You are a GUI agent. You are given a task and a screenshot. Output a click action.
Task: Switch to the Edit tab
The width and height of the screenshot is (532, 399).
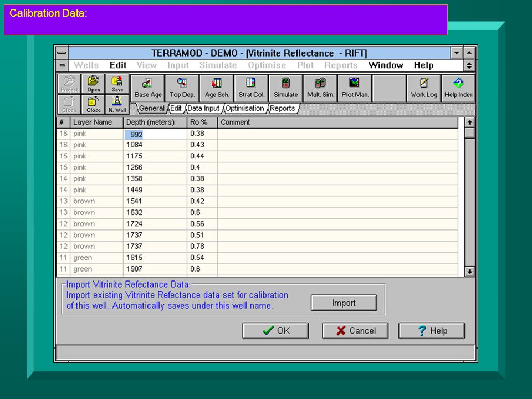pos(176,108)
